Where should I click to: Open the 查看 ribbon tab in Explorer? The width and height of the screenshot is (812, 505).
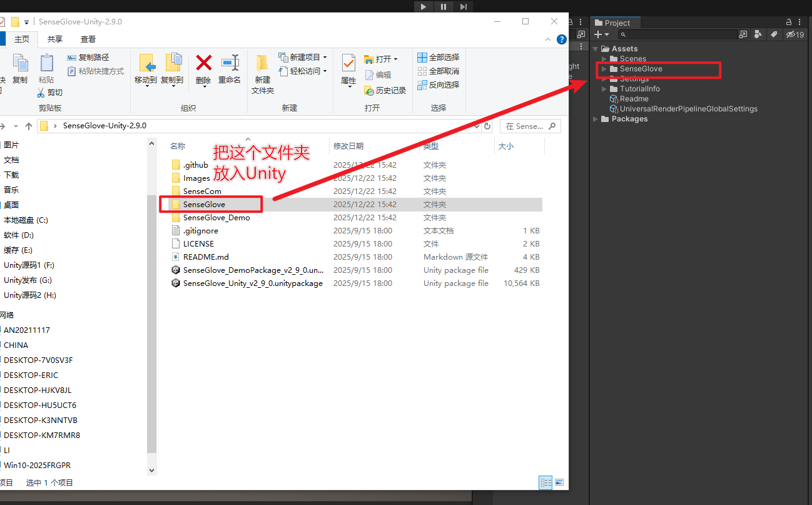pos(88,39)
